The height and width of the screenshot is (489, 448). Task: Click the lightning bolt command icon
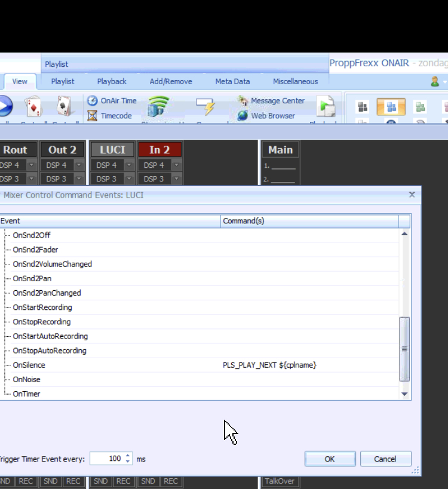point(206,106)
